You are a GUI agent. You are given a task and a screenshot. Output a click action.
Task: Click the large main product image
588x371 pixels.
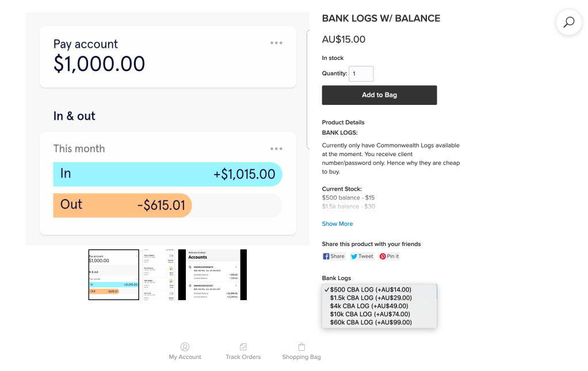167,130
